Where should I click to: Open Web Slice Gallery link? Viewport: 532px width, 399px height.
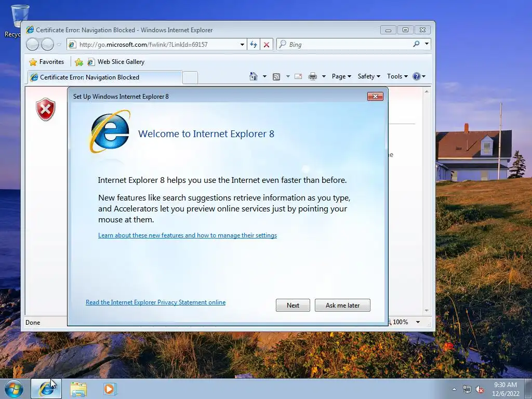[116, 62]
